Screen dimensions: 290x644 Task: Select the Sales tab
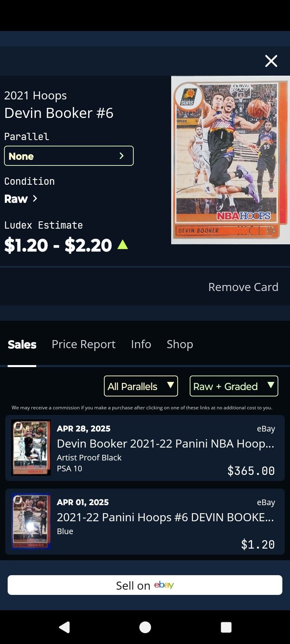22,344
